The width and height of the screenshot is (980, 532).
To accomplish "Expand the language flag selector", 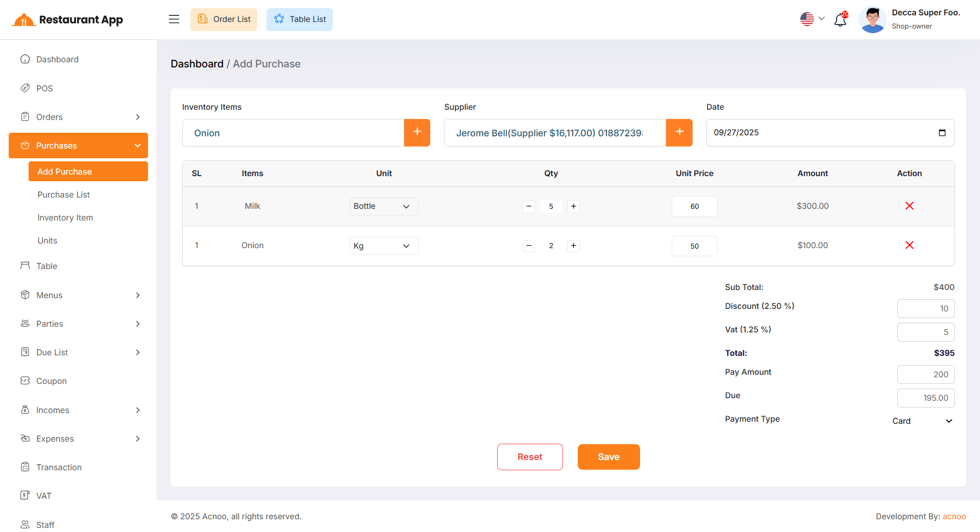I will [x=812, y=19].
